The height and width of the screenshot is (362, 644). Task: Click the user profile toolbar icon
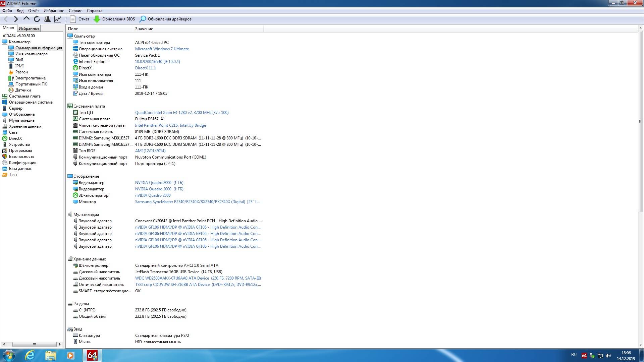[47, 19]
